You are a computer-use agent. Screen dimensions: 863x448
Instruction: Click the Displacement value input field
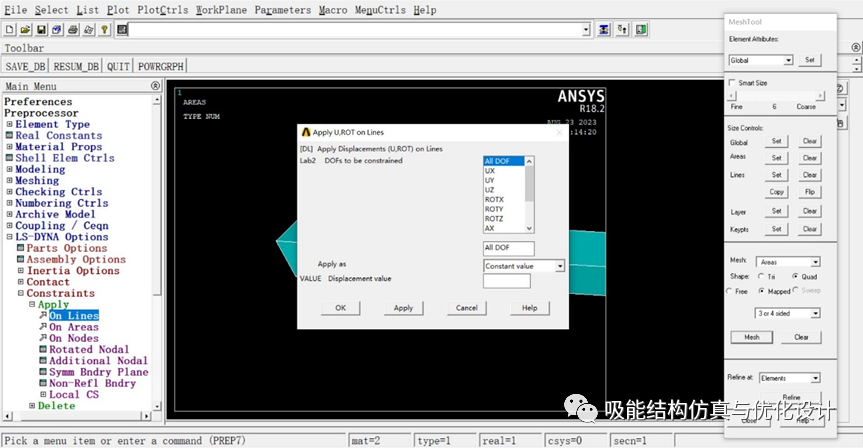507,281
